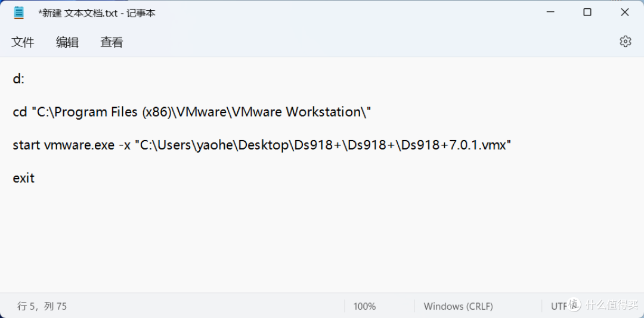Open the 编辑 menu

point(67,42)
